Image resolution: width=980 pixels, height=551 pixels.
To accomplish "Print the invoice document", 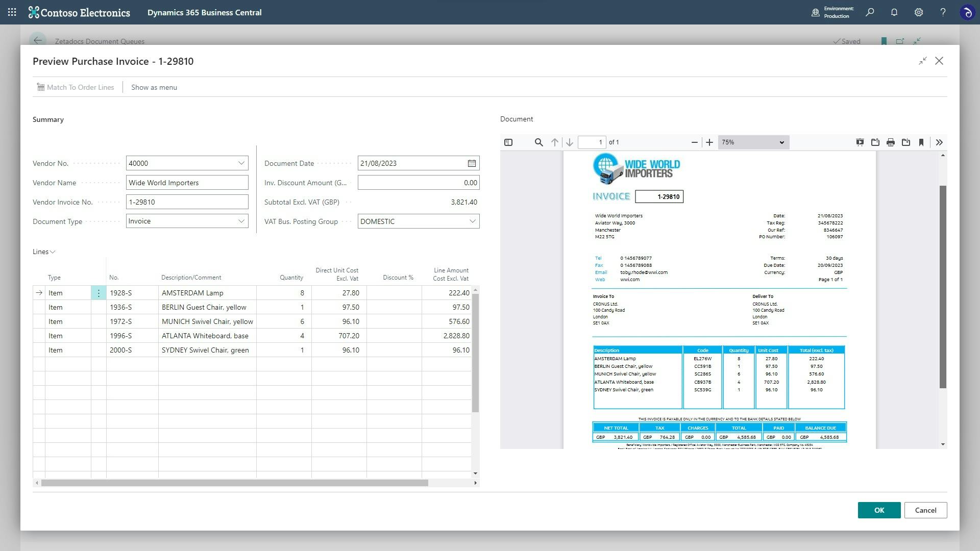I will point(891,142).
